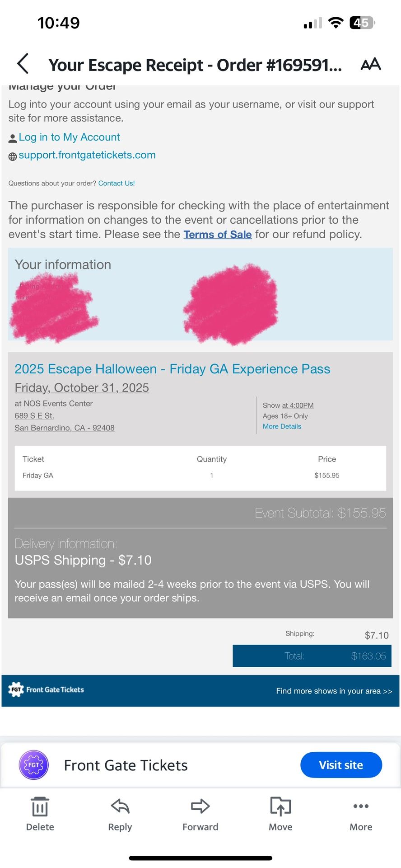Tap the Forward arrow icon

[x=200, y=807]
